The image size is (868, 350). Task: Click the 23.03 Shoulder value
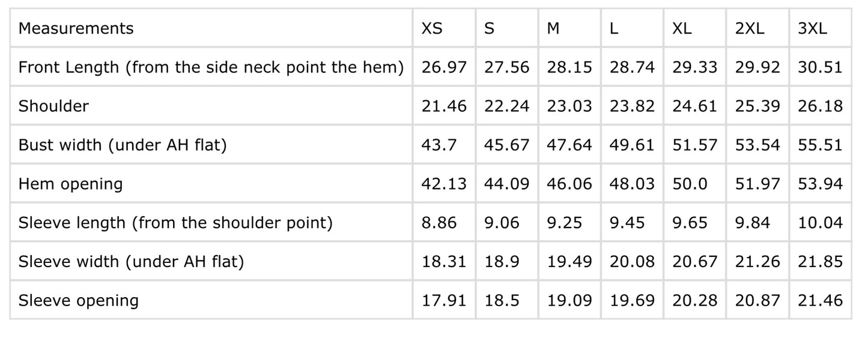tap(569, 106)
